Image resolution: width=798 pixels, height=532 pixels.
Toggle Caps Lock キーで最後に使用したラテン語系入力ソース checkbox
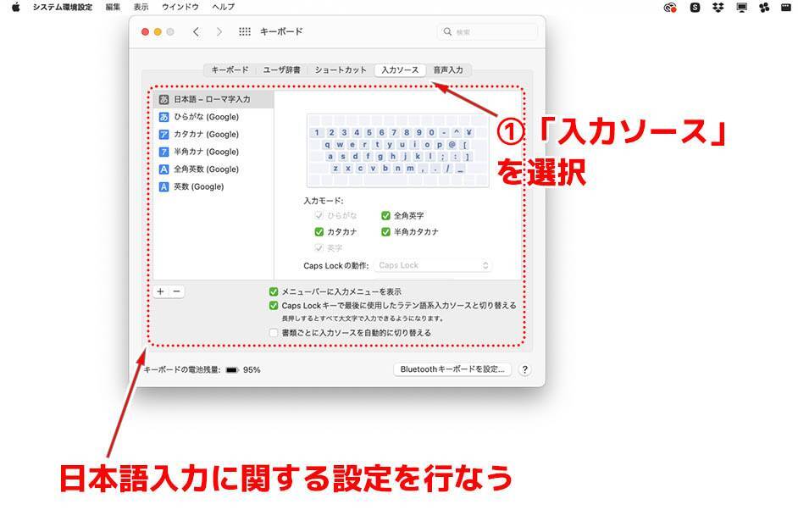click(274, 306)
